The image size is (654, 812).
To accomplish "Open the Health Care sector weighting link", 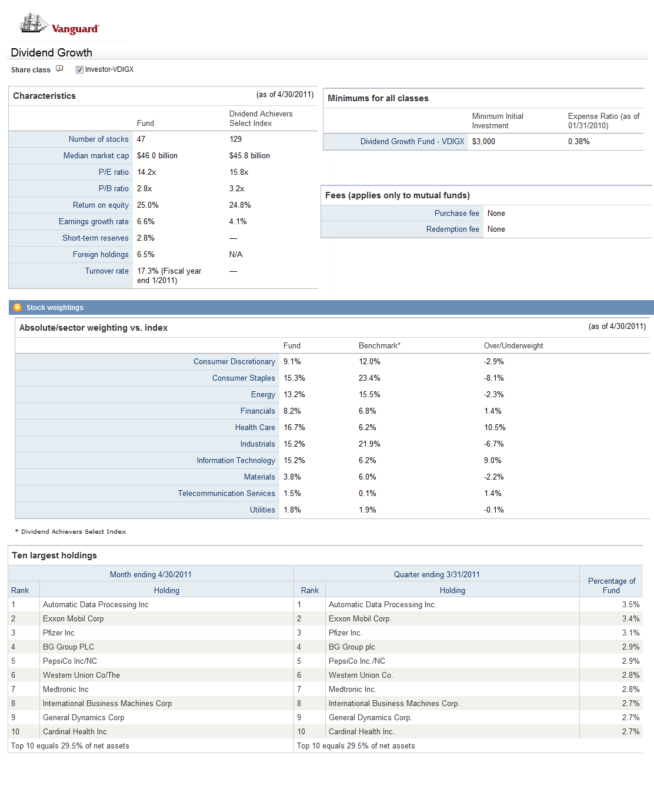I will 255,427.
